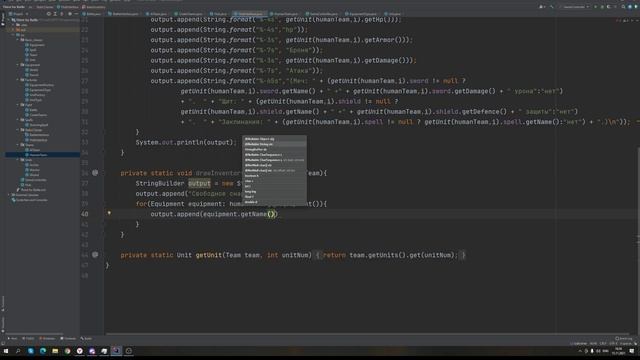Click the Windows Start button
This screenshot has width=640, height=360.
pyautogui.click(x=6, y=351)
